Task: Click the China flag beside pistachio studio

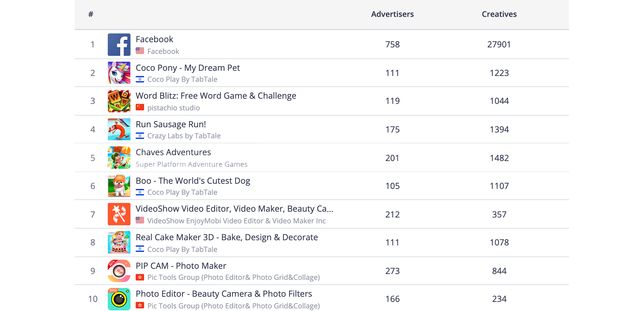Action: pyautogui.click(x=140, y=107)
